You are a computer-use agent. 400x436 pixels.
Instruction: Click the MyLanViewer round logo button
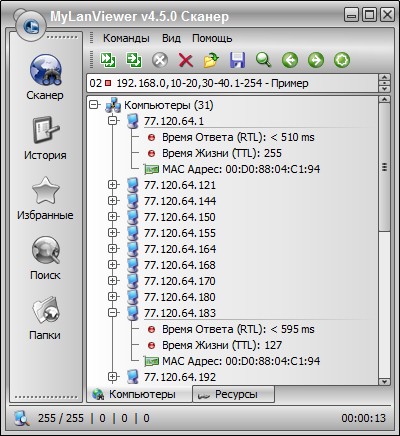click(32, 25)
